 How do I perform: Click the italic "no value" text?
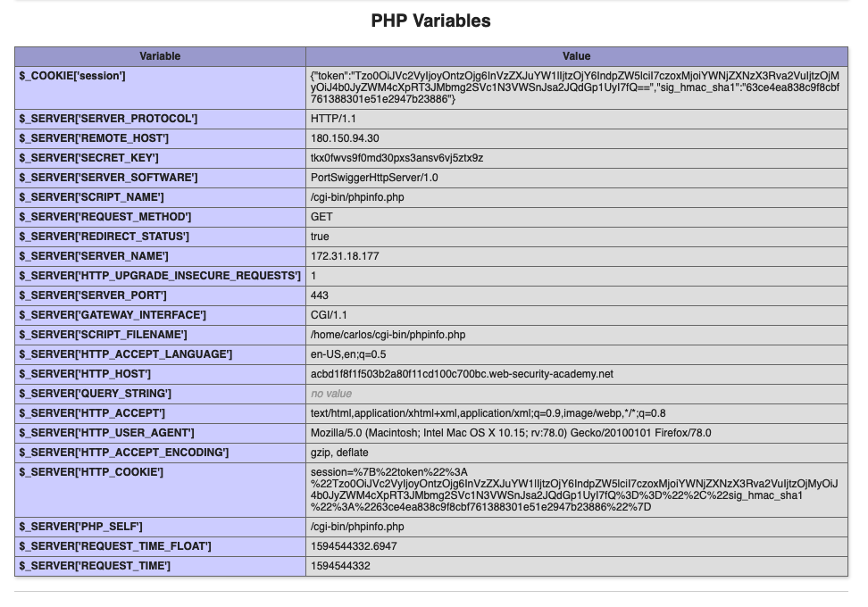coord(331,394)
